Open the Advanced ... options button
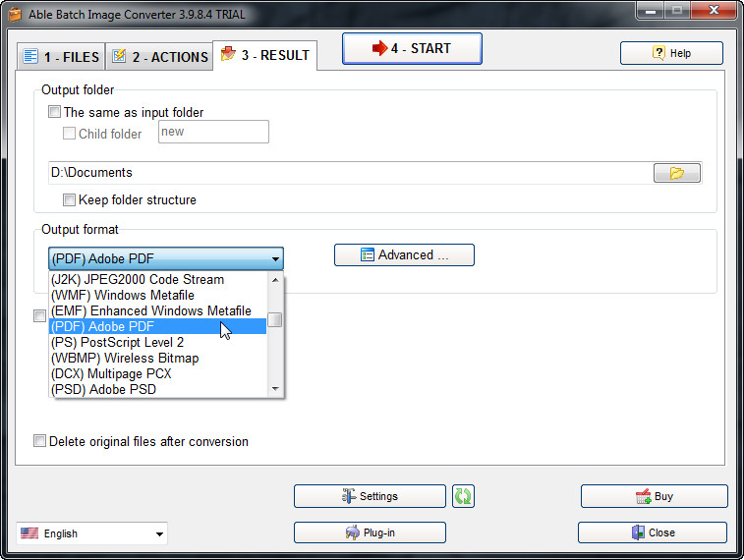Image resolution: width=744 pixels, height=560 pixels. (x=404, y=255)
